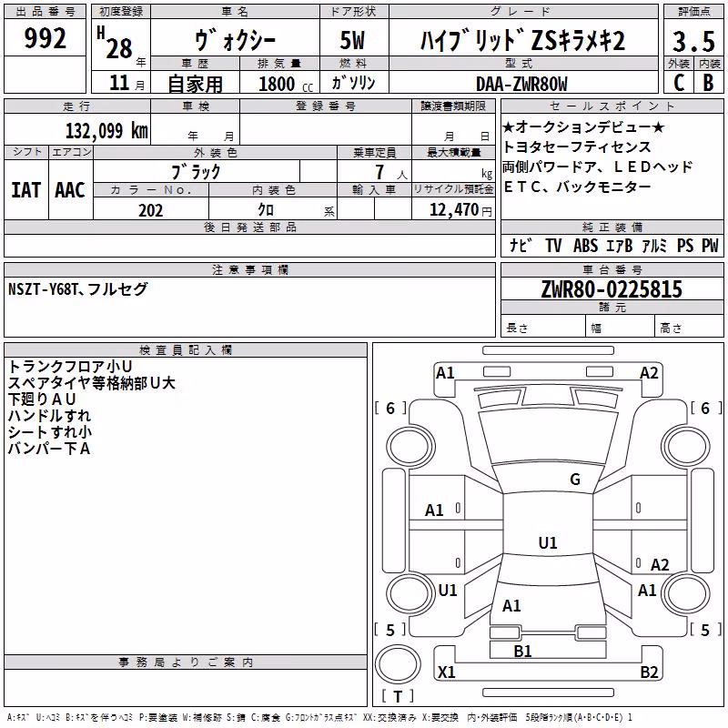Click chassis number ZWR80-0225815
Viewport: 728px width, 728px height.
point(612,289)
